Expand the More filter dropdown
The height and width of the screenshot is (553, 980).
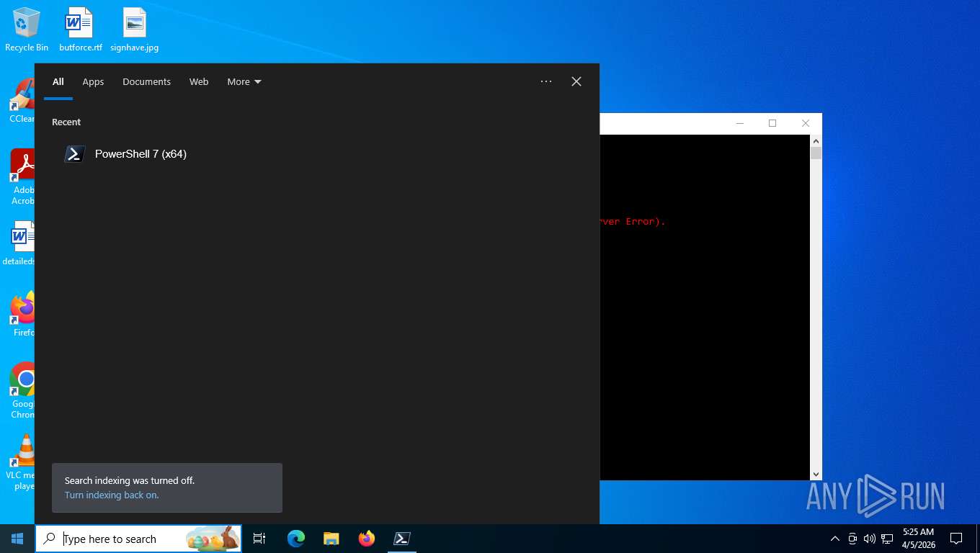[x=244, y=82]
